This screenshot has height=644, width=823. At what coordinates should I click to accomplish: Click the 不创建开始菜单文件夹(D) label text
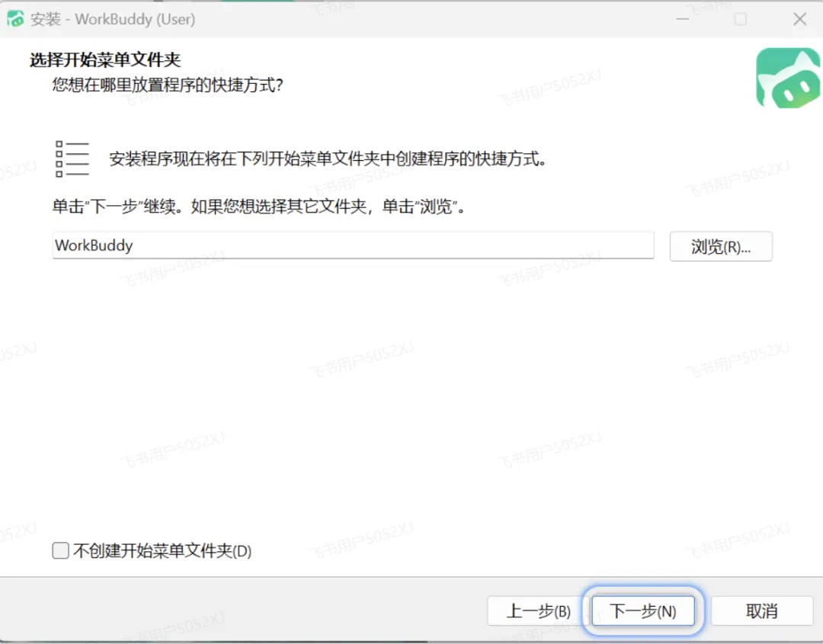[x=163, y=550]
